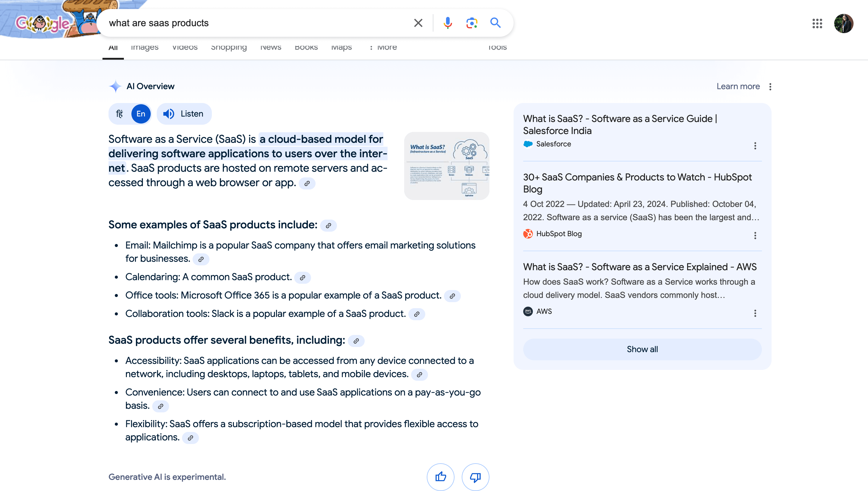
Task: Switch to the News tab
Action: [271, 48]
